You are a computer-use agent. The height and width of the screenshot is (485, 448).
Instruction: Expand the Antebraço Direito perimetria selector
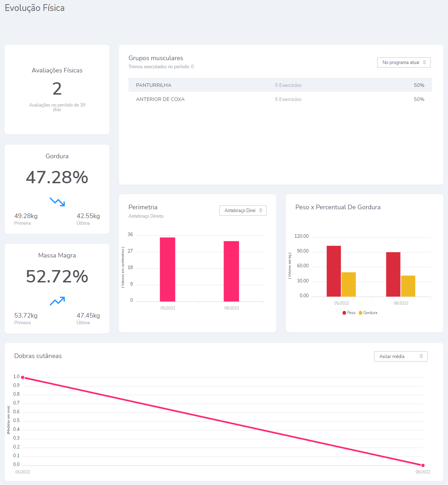[243, 210]
